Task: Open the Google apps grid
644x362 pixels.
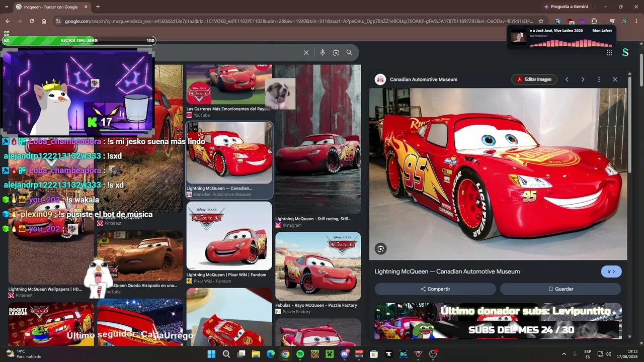Action: click(609, 53)
